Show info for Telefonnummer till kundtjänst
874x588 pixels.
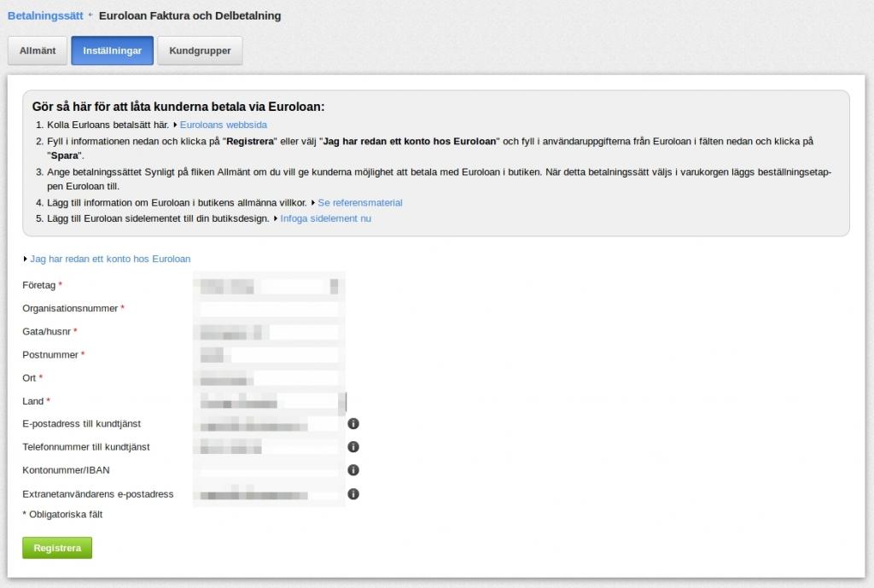click(353, 447)
